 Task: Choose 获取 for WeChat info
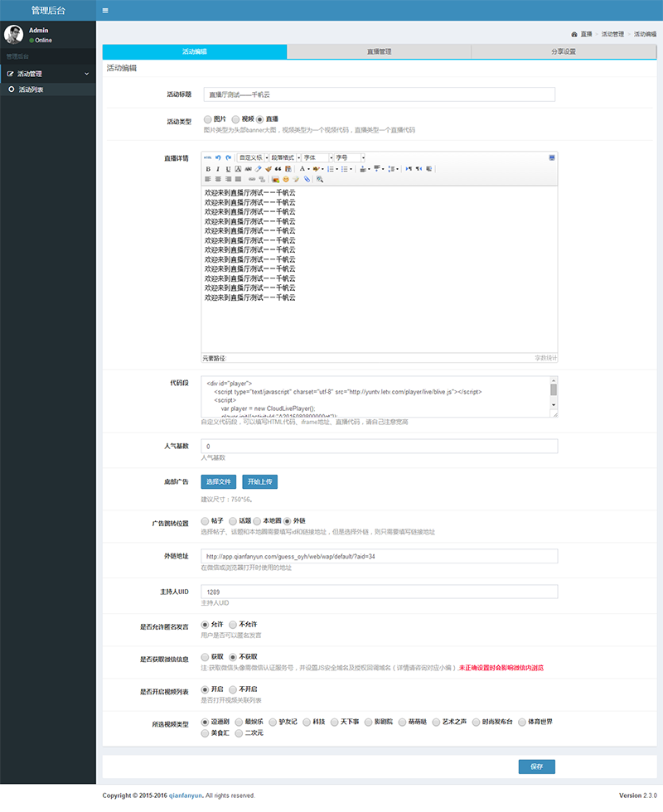click(x=206, y=656)
